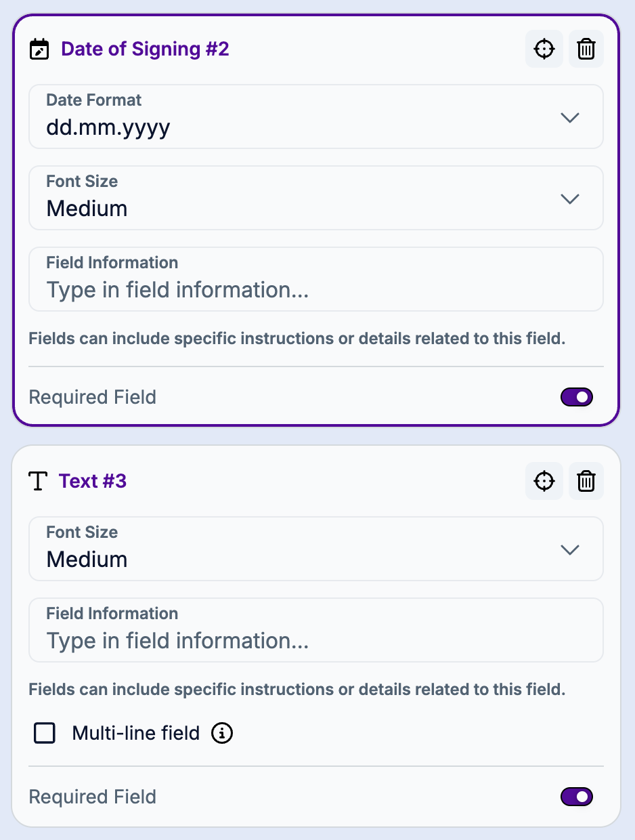Click the dd.mm.yyyy date format value
Image resolution: width=635 pixels, height=840 pixels.
tap(108, 127)
